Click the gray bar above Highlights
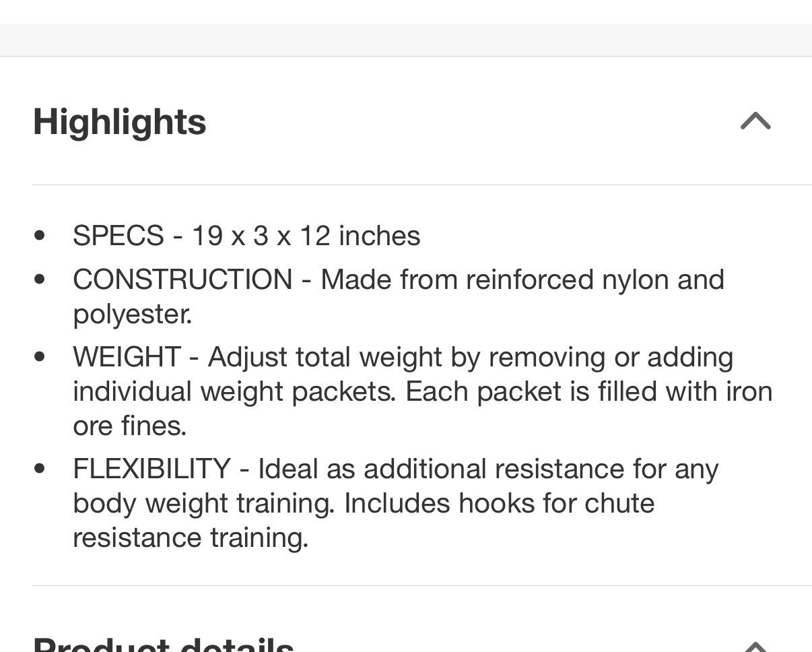812x652 pixels. (406, 40)
